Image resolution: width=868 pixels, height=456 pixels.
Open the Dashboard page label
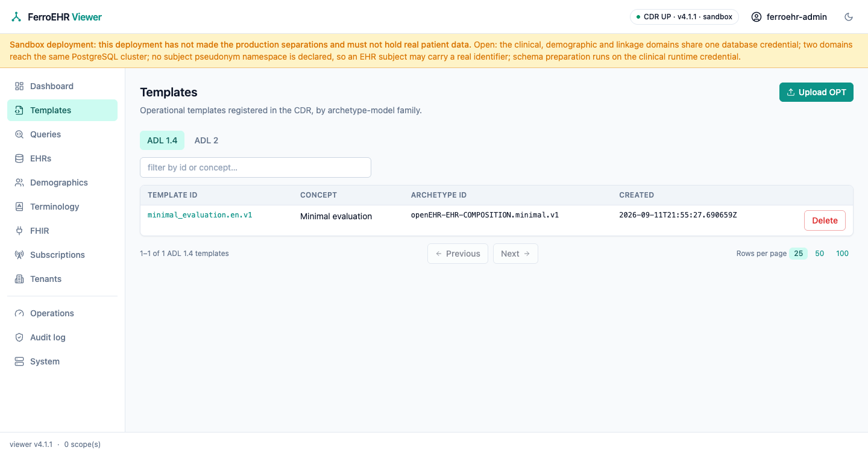[x=52, y=86]
